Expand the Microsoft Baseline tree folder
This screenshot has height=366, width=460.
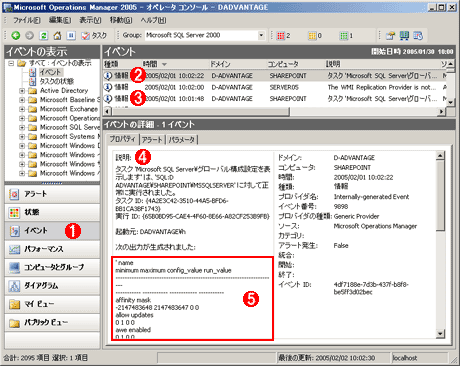point(22,100)
